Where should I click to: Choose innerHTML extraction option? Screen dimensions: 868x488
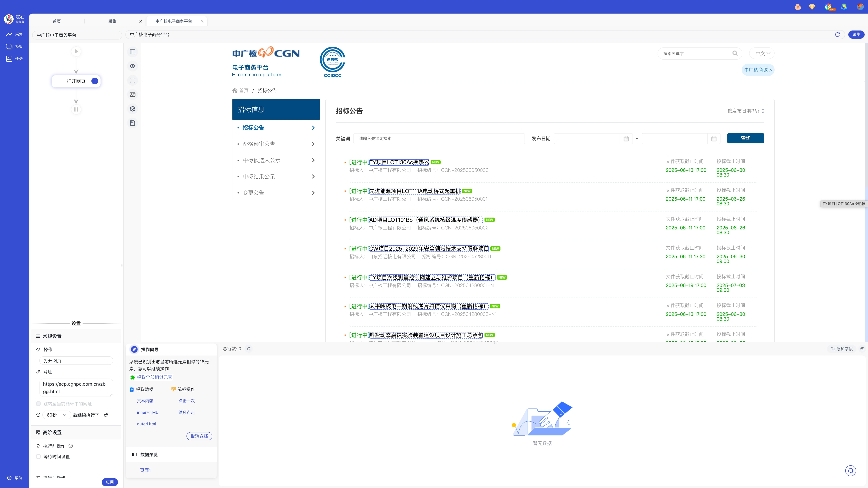147,412
